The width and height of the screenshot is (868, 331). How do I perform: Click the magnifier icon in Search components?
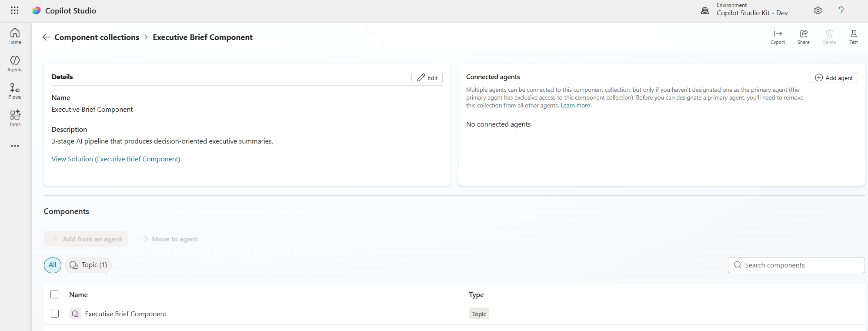click(738, 265)
